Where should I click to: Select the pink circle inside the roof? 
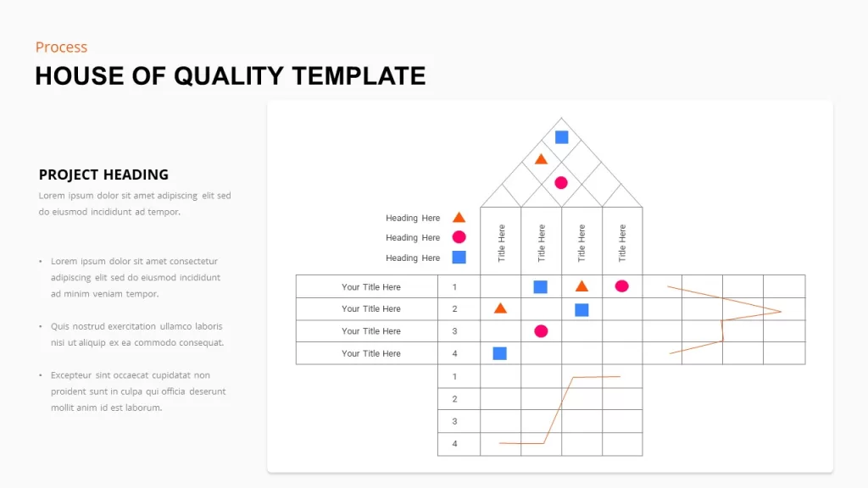tap(561, 183)
